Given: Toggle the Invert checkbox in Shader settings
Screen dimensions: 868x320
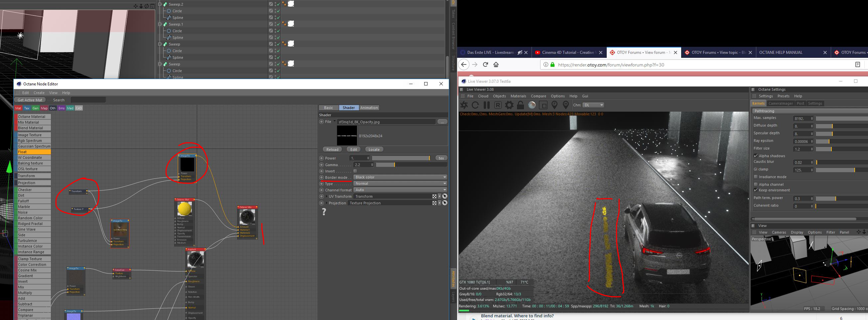Looking at the screenshot, I should pos(355,171).
